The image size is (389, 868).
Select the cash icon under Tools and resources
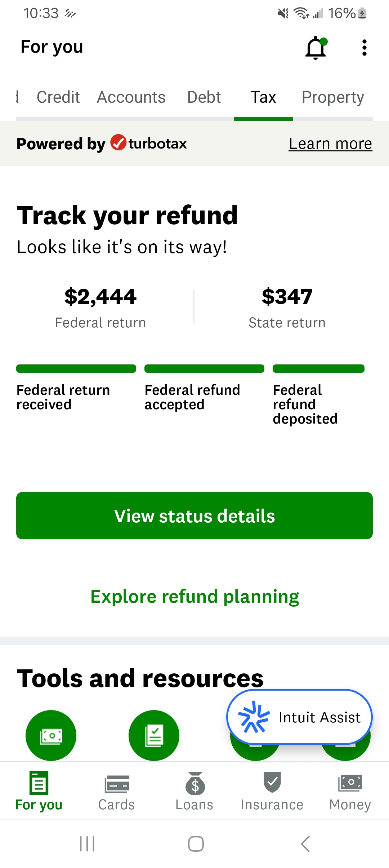(x=51, y=736)
